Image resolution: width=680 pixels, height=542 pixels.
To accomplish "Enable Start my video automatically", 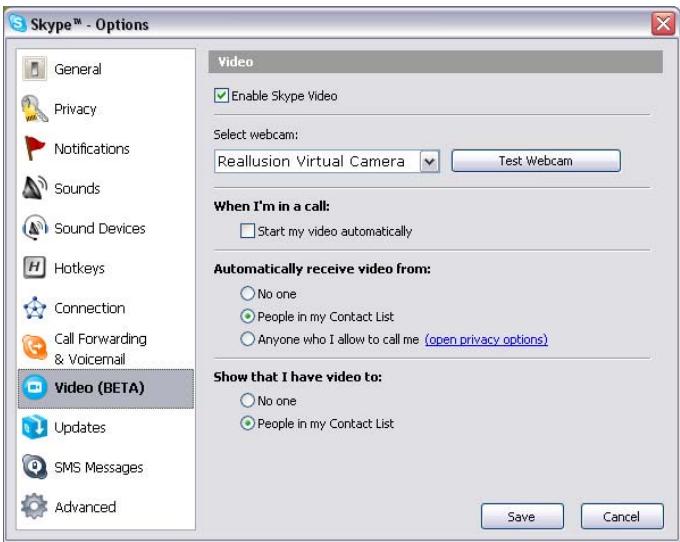I will 248,231.
